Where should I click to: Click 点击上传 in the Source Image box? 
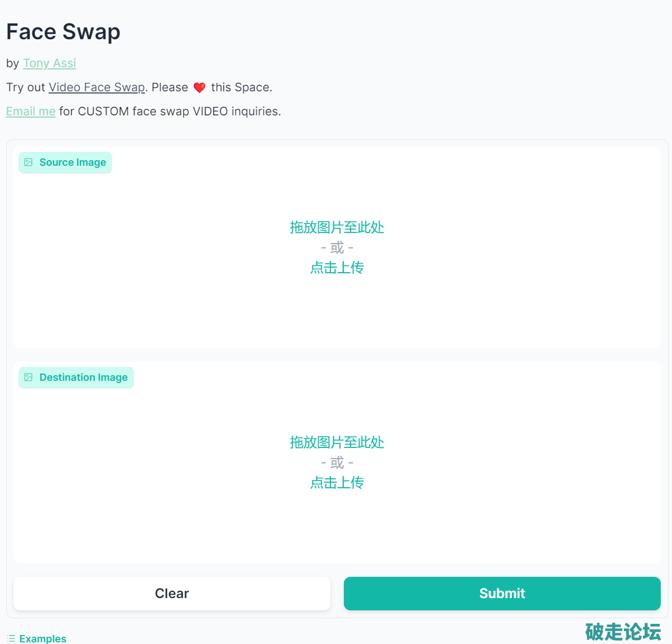[x=337, y=268]
